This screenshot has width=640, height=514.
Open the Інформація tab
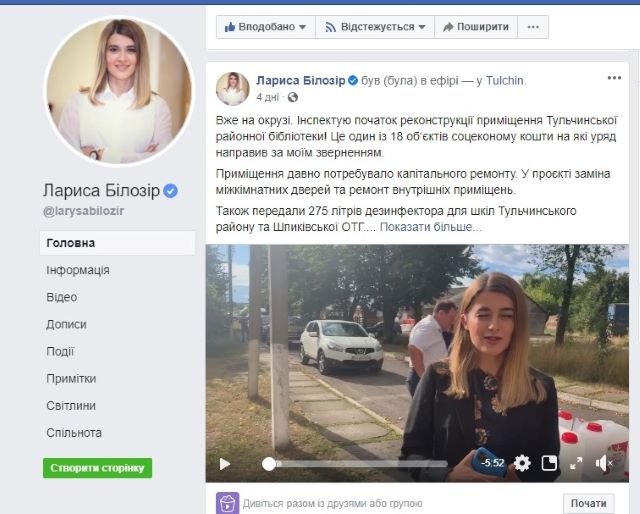pos(78,270)
